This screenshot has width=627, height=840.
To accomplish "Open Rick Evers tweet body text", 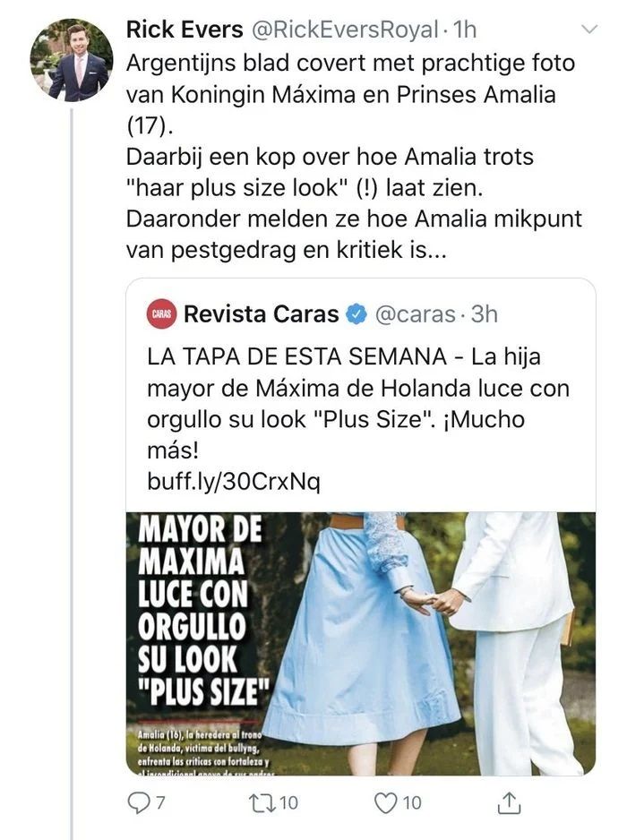I will coord(354,156).
